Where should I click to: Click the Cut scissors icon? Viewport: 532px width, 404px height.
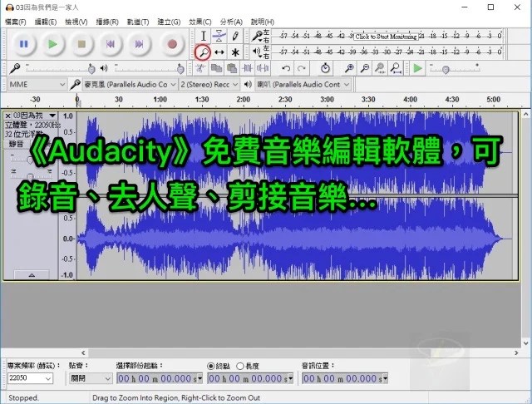(200, 68)
